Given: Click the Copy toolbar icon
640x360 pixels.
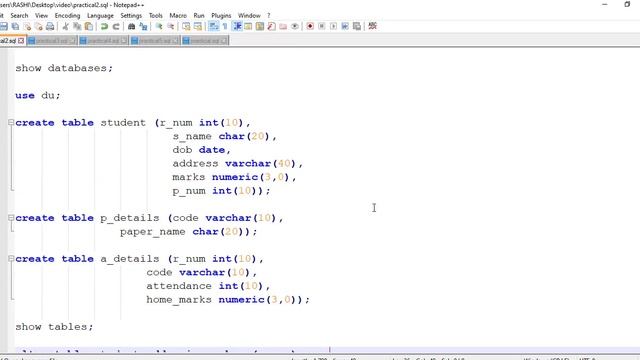Looking at the screenshot, I should (77, 27).
